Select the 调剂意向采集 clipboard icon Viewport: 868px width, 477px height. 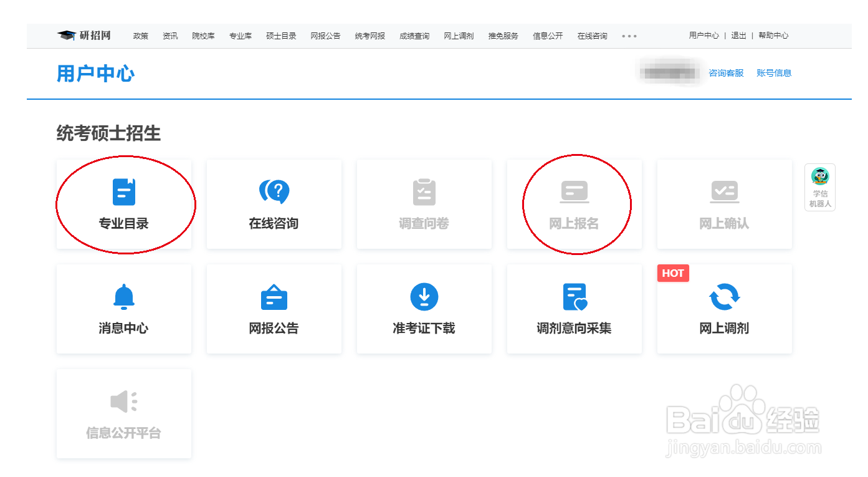[574, 297]
